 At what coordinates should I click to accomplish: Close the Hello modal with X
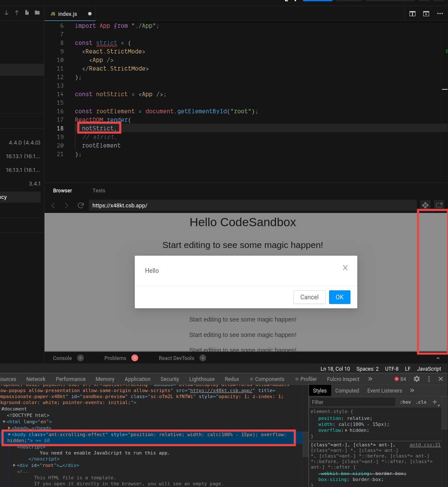click(345, 268)
